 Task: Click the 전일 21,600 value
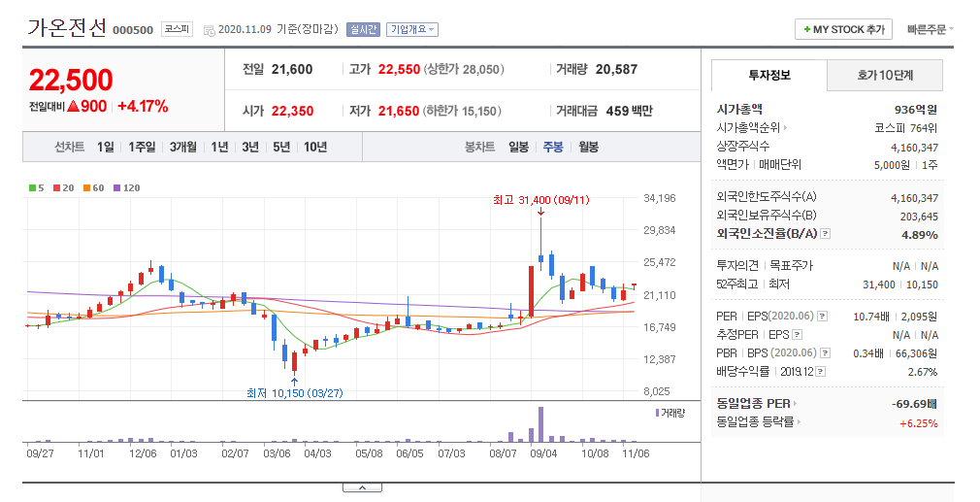pos(292,69)
